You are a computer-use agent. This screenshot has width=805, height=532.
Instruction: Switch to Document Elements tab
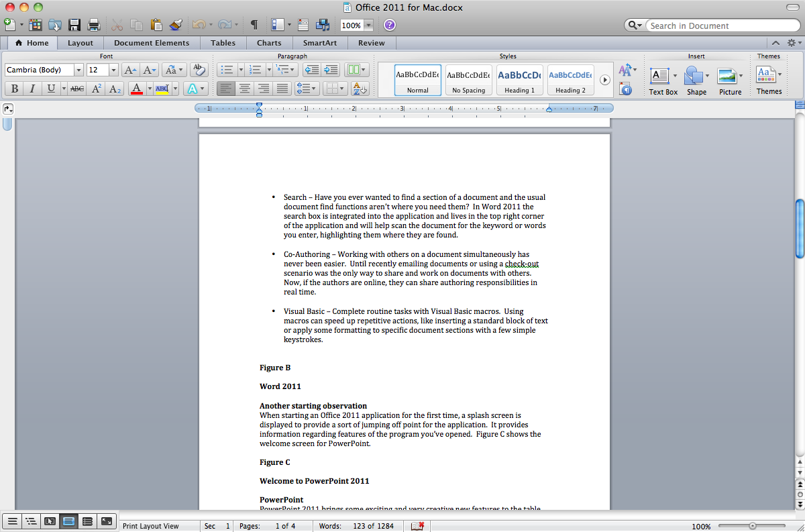(x=152, y=43)
